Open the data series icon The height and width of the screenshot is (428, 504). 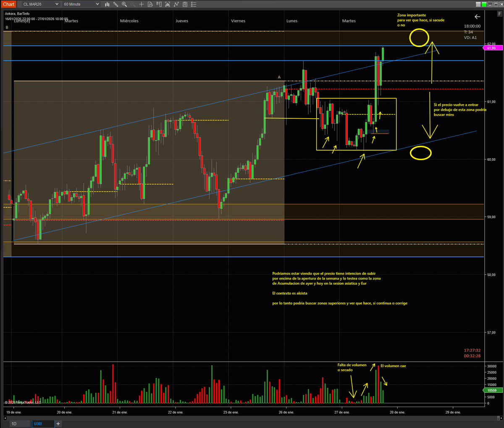[x=168, y=4]
